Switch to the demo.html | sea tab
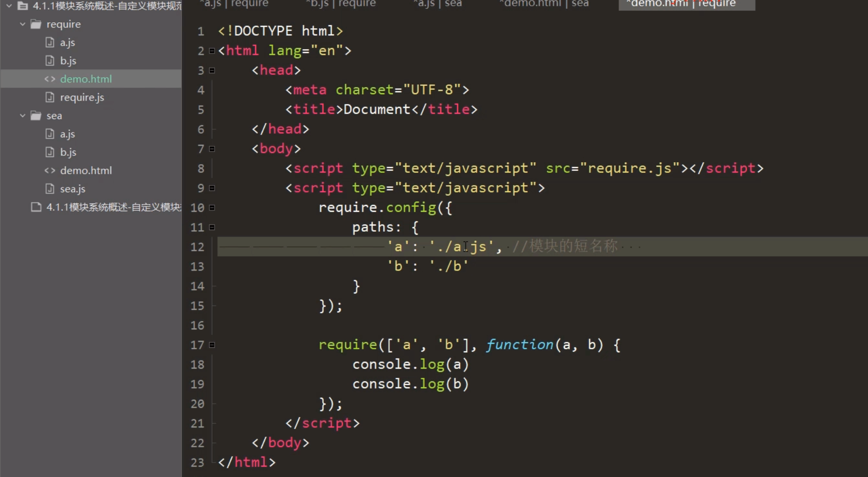868x477 pixels. point(544,4)
